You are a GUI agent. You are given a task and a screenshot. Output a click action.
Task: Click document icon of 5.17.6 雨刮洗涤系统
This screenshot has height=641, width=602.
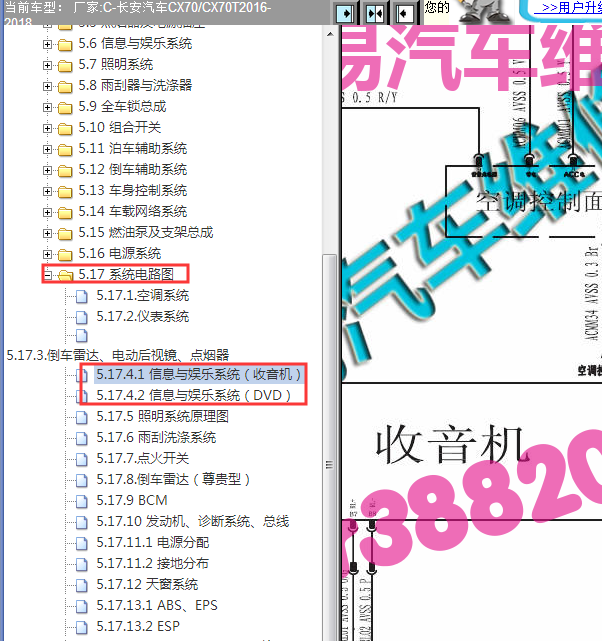coord(82,438)
